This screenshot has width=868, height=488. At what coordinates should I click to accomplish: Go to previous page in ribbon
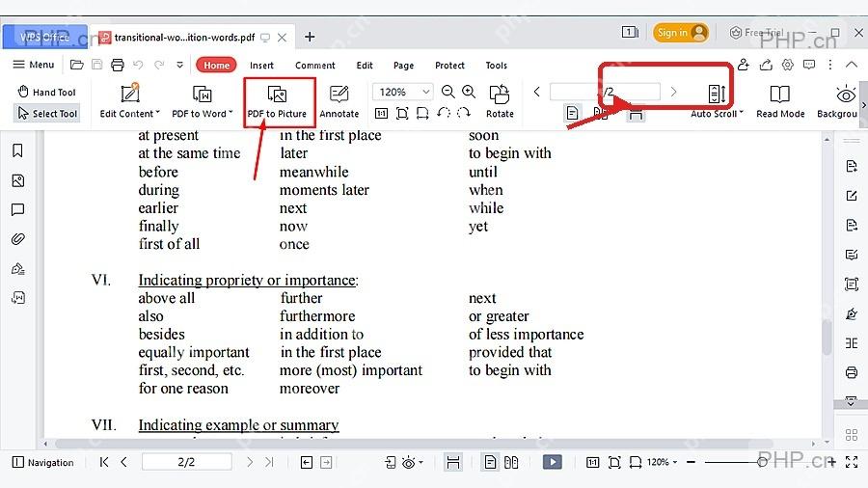click(536, 92)
